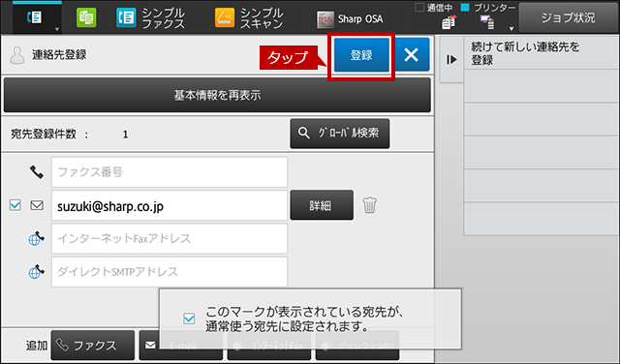
Task: Tap the Direct SMTP globe icon
Action: click(x=36, y=271)
